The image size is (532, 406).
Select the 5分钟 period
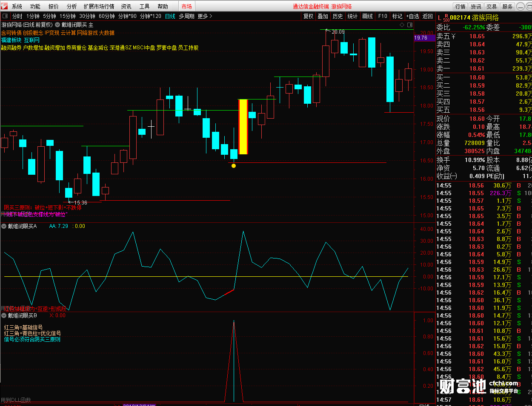[x=49, y=16]
